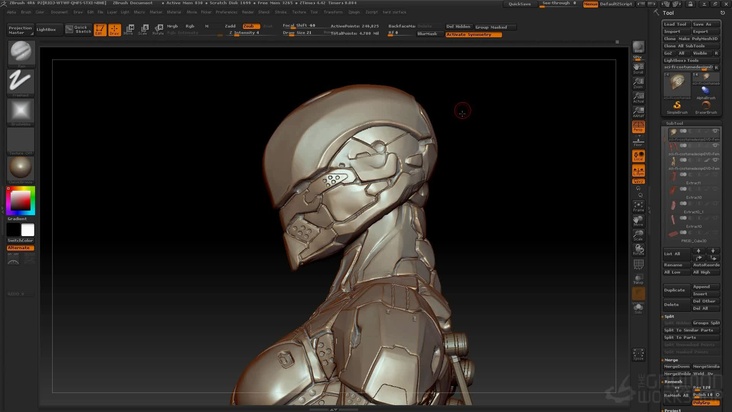Select the black secondary color swatch
This screenshot has height=412, width=732.
(x=14, y=230)
